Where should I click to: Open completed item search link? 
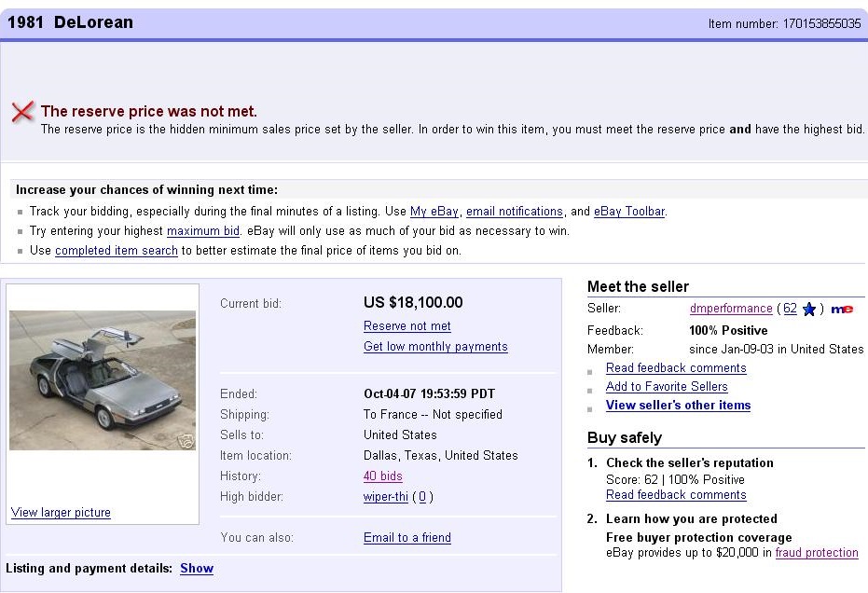(x=117, y=250)
